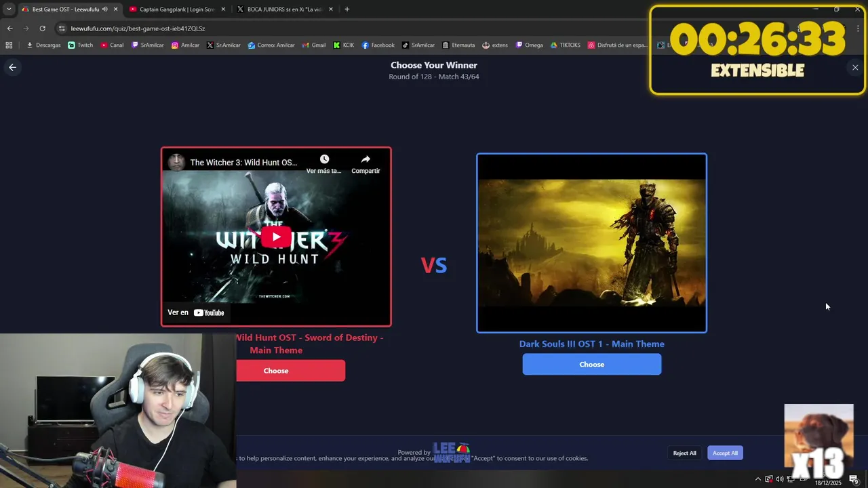
Task: Open the TIKTOKS Drive bookmark
Action: coord(566,45)
